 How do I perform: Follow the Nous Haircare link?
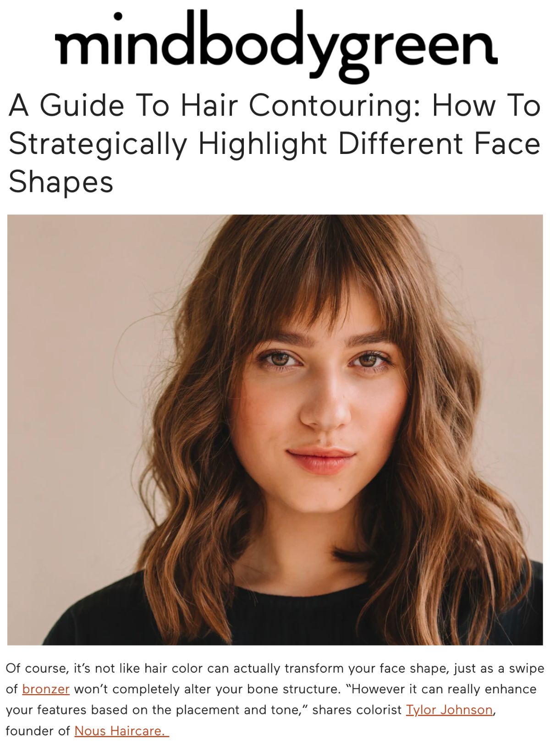coord(121,731)
